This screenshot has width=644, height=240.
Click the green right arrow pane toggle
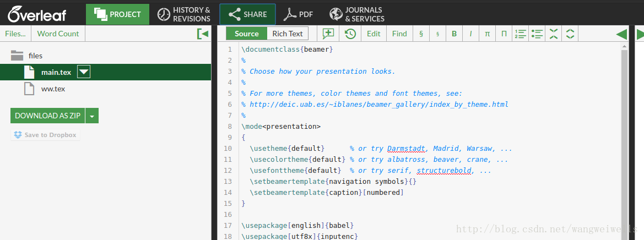(x=640, y=35)
